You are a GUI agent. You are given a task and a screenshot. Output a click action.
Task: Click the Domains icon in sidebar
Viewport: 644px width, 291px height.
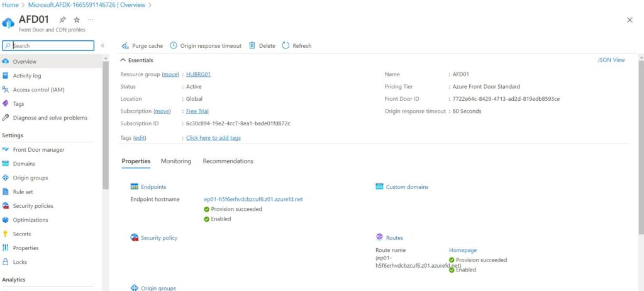pyautogui.click(x=5, y=163)
